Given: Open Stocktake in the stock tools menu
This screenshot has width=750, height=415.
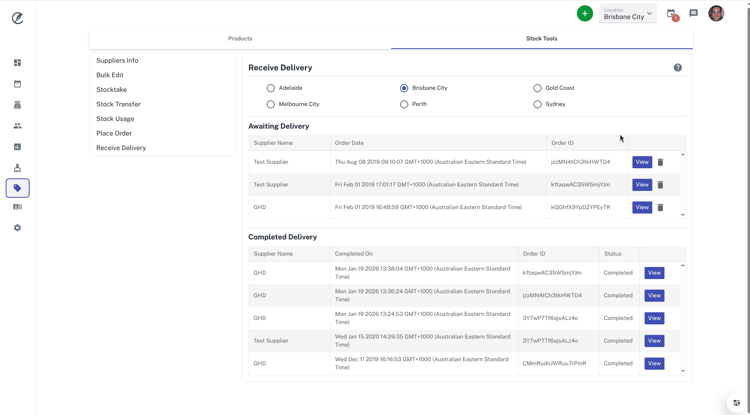Looking at the screenshot, I should click(112, 90).
